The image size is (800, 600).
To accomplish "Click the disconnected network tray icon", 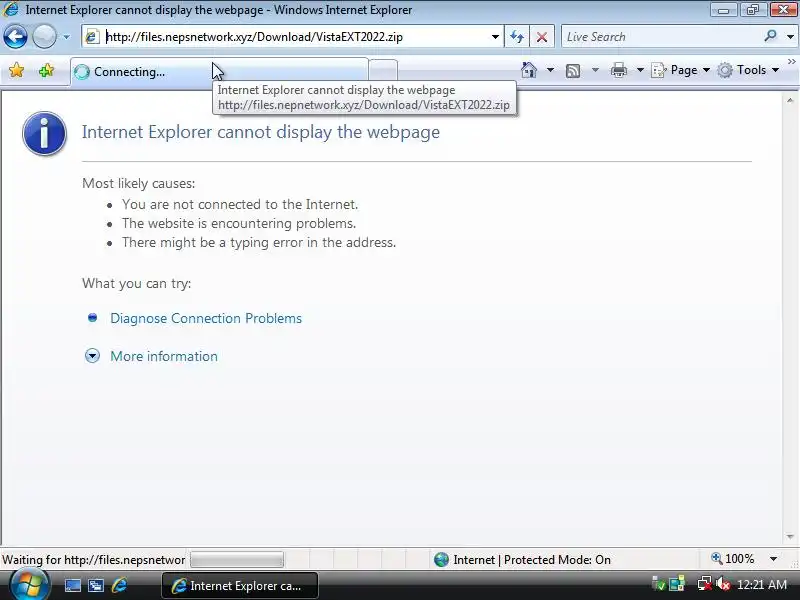I will (705, 584).
